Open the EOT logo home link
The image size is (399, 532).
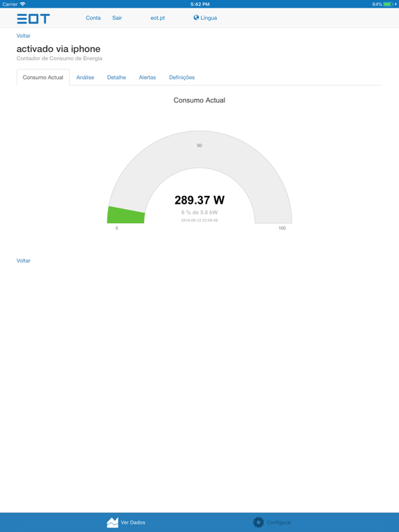pos(33,19)
